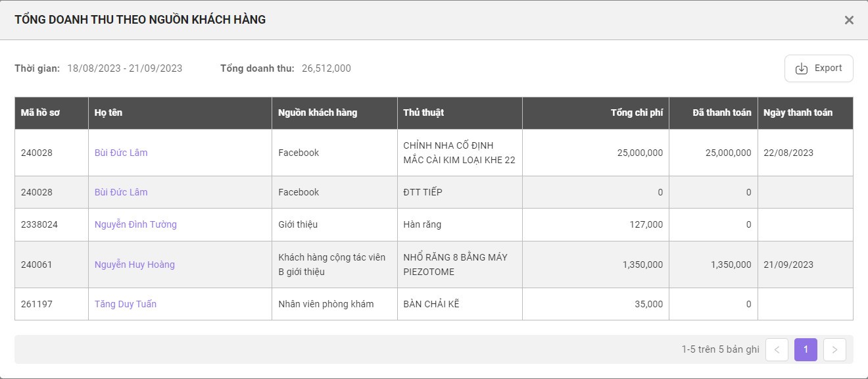Click the Tổng chi phí column header

637,113
